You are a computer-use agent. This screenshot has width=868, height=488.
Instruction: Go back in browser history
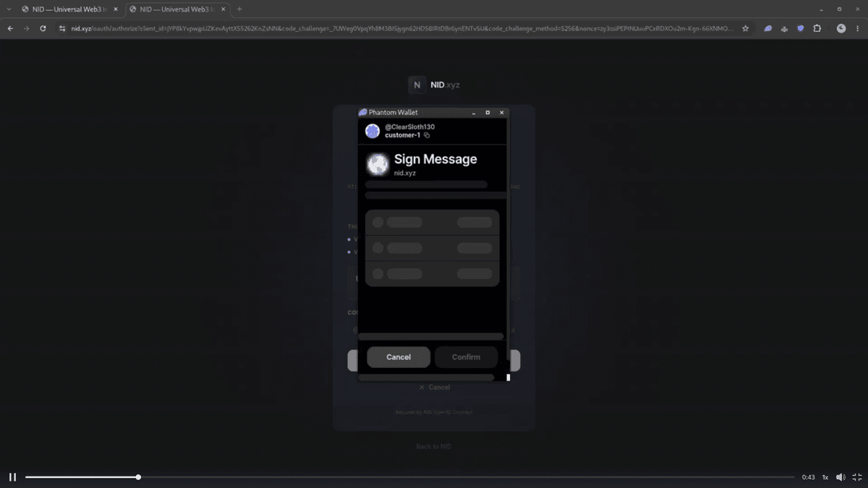coord(10,28)
